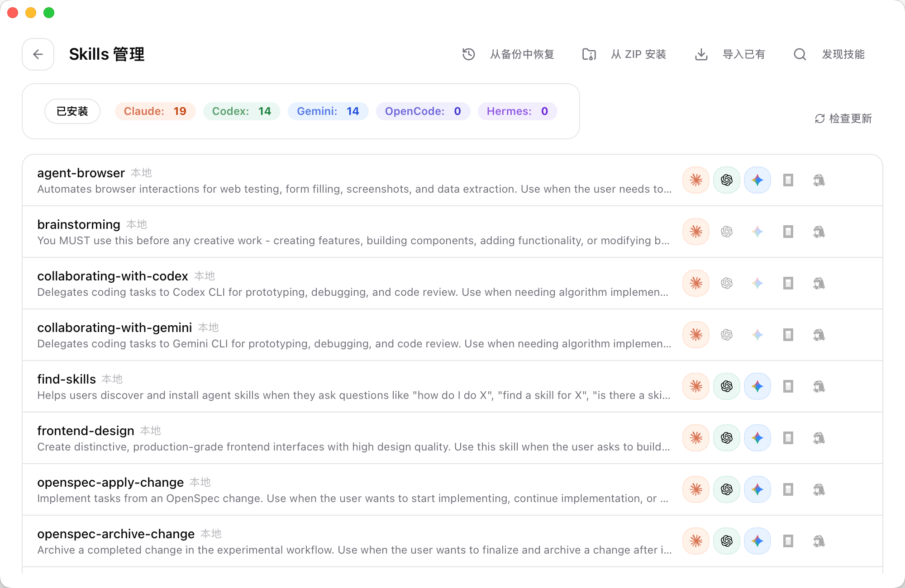Enable Hermes for agent-browser skill
905x588 pixels.
(819, 180)
